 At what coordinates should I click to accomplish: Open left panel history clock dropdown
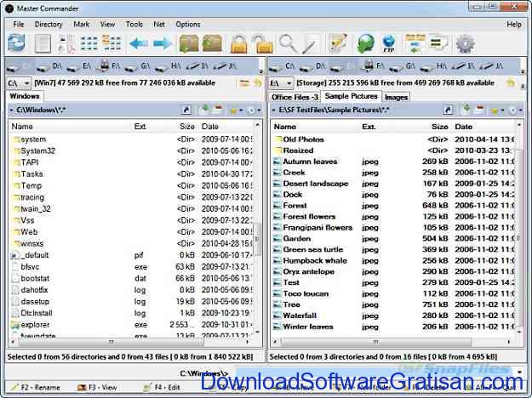(255, 111)
